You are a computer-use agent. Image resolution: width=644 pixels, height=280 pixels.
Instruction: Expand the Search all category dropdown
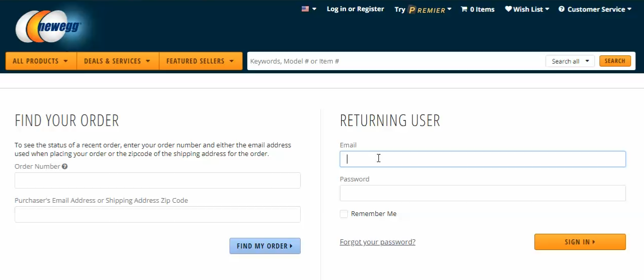click(570, 61)
